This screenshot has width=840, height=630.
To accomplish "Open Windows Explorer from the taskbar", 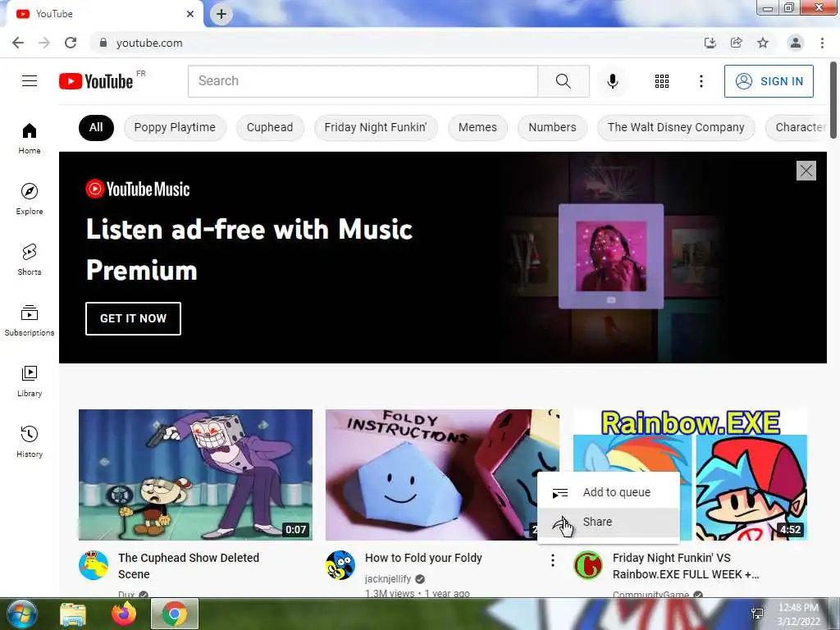I will 73,614.
